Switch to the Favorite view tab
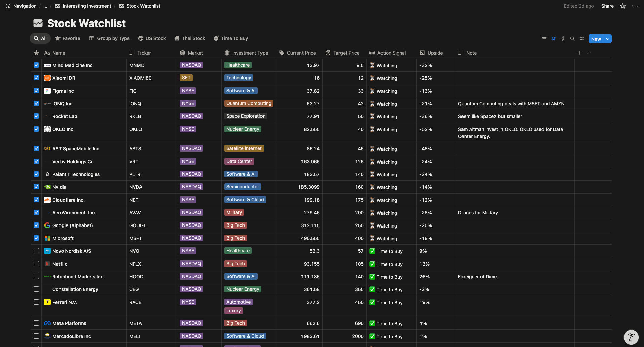This screenshot has height=347, width=644. pos(68,38)
